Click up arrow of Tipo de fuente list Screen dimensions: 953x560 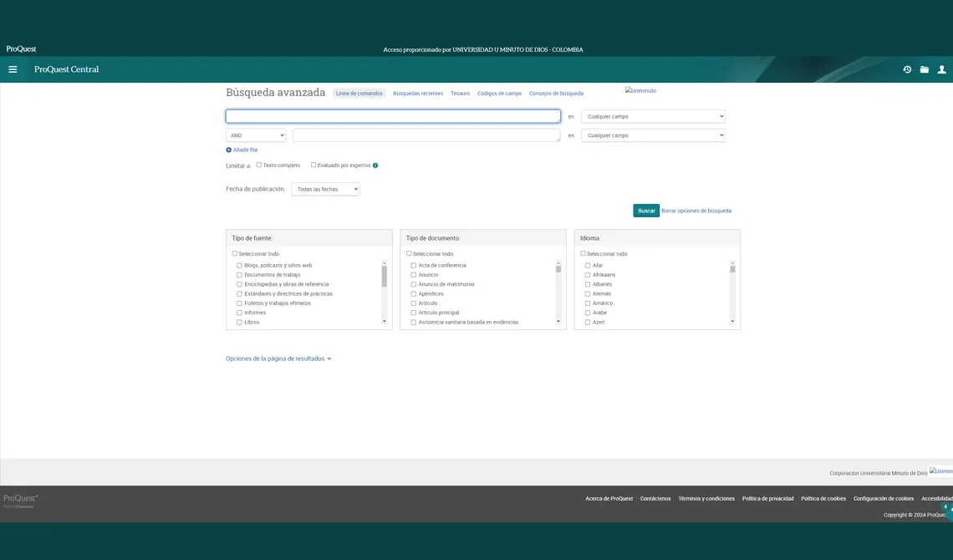point(384,263)
